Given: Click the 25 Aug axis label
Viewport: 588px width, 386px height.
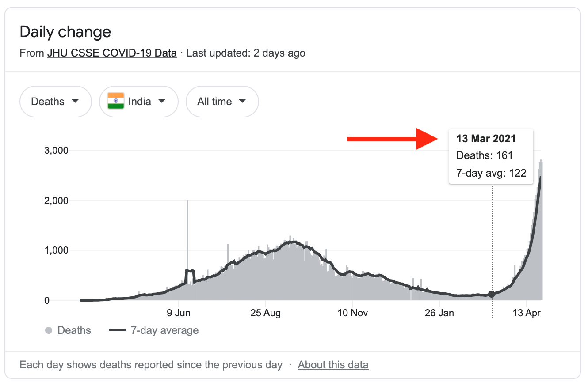Looking at the screenshot, I should 265,314.
